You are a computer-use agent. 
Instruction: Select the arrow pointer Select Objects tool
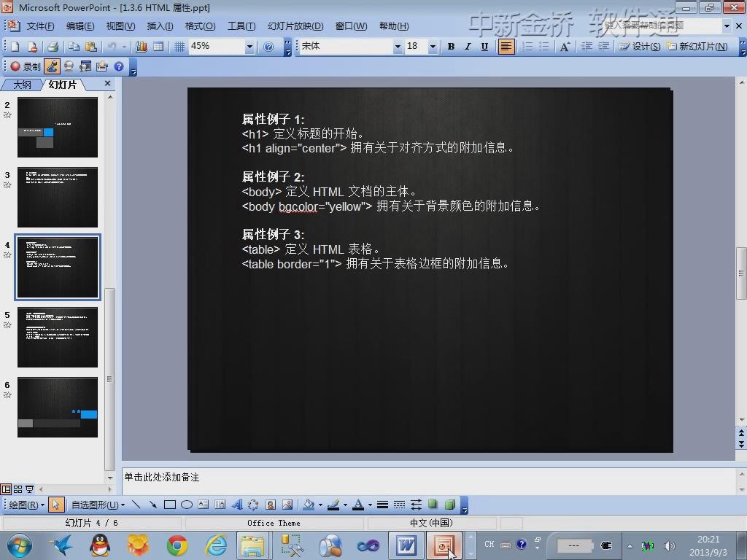(x=56, y=505)
